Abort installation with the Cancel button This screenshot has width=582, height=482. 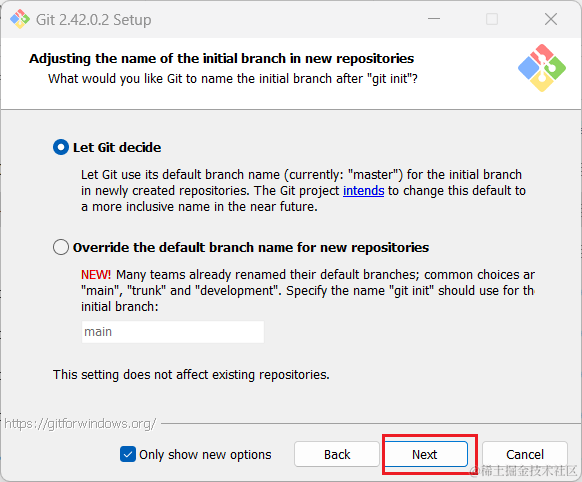tap(525, 454)
